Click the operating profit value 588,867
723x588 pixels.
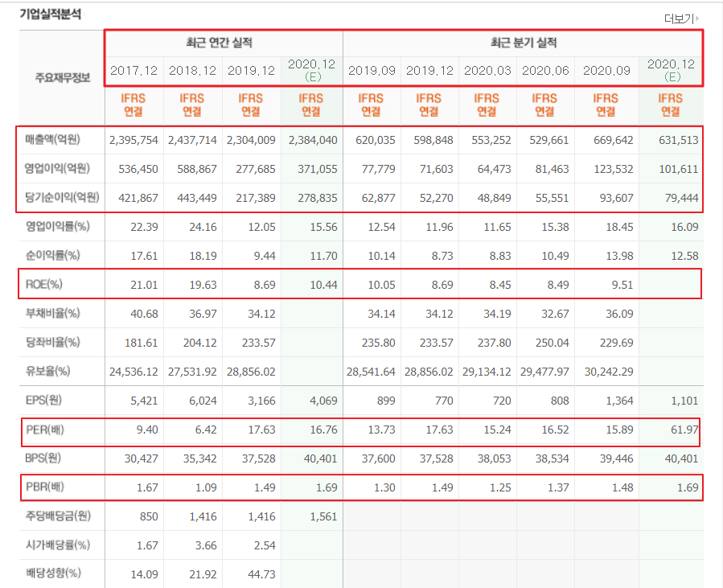pos(197,169)
